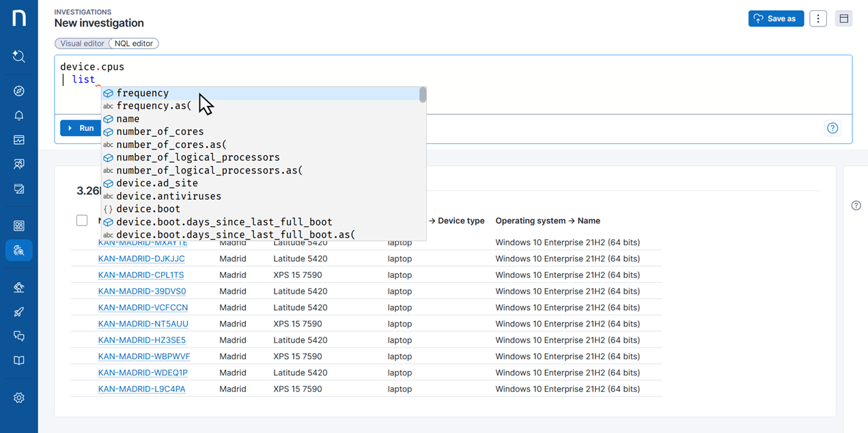Screen dimensions: 868x433
Task: Open the search icon in sidebar
Action: pyautogui.click(x=18, y=57)
